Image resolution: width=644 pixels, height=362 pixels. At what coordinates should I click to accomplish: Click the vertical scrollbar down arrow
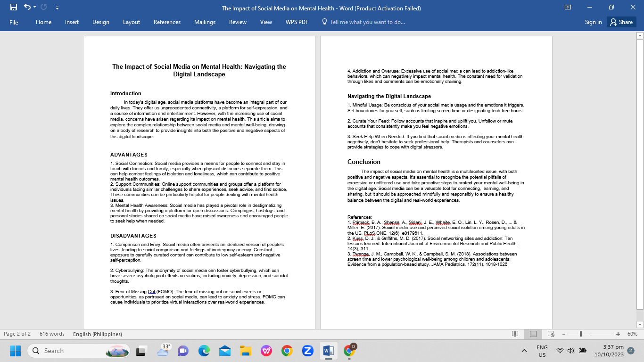(640, 325)
